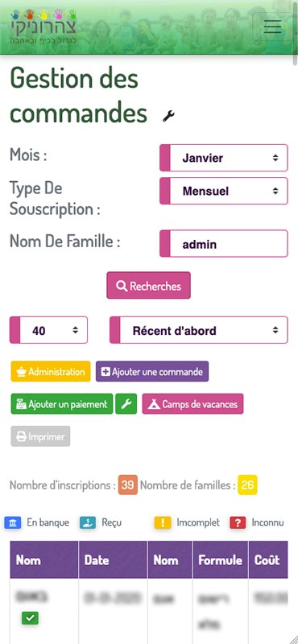Click the Formule column header

point(221,559)
